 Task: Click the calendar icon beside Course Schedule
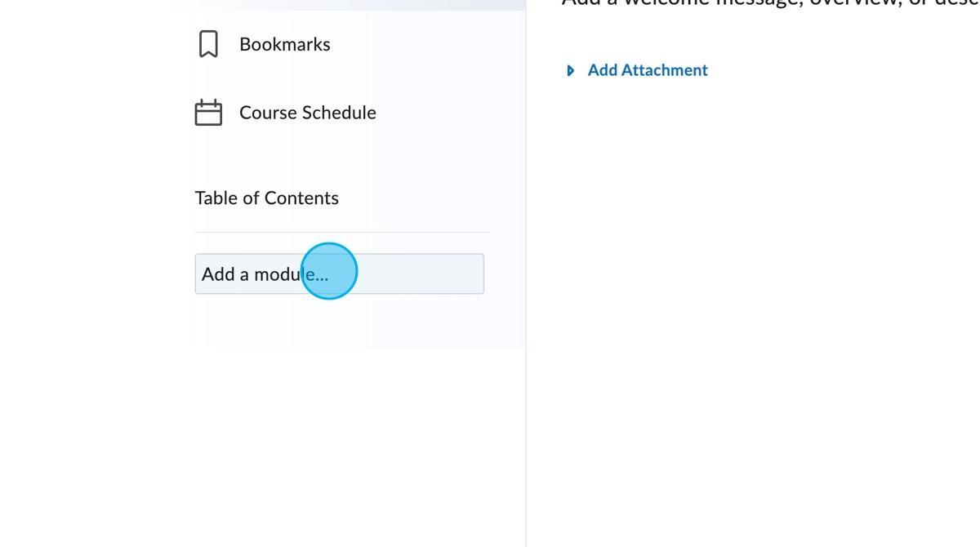(208, 112)
